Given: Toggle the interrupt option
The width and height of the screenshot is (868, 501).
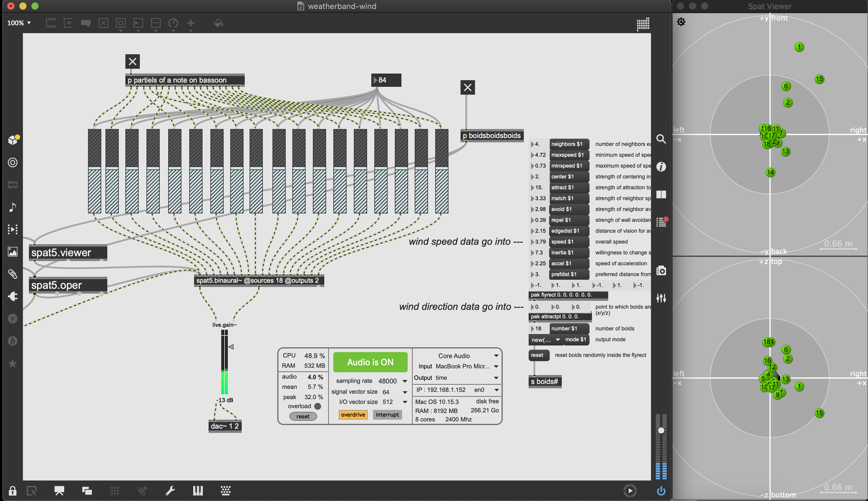Looking at the screenshot, I should click(387, 414).
